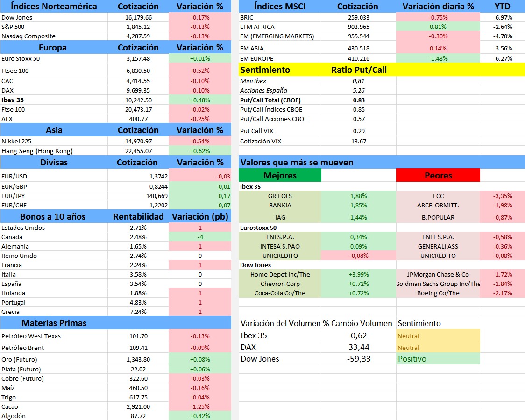Select the yellow Sentimiento header

(x=265, y=70)
